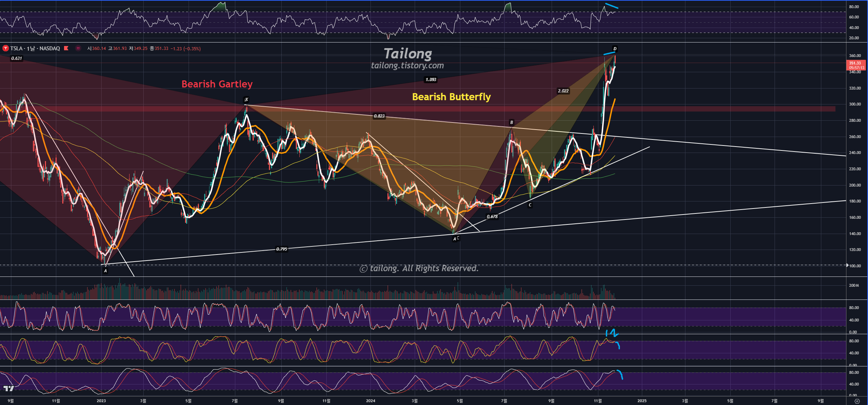Click the 200M volume scale label

[853, 285]
